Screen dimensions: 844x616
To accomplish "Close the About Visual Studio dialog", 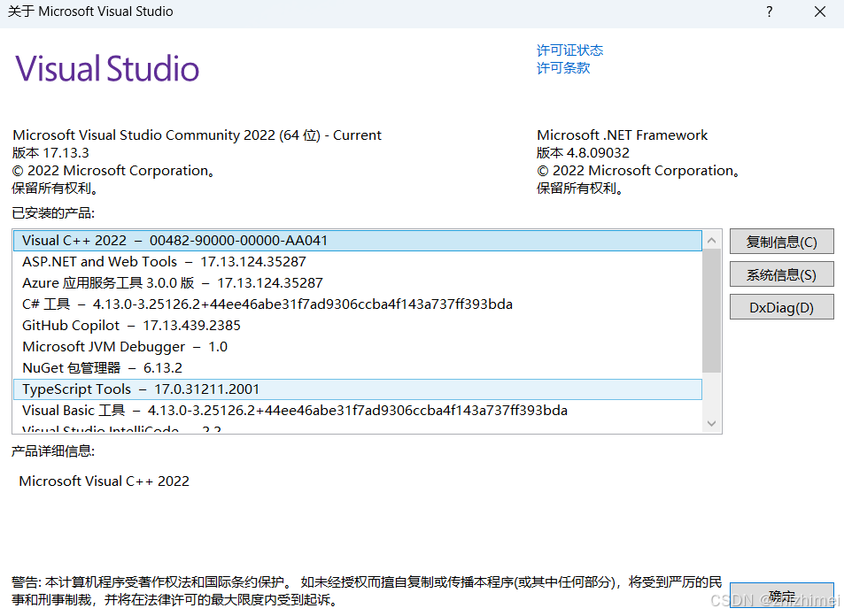I will tap(820, 12).
